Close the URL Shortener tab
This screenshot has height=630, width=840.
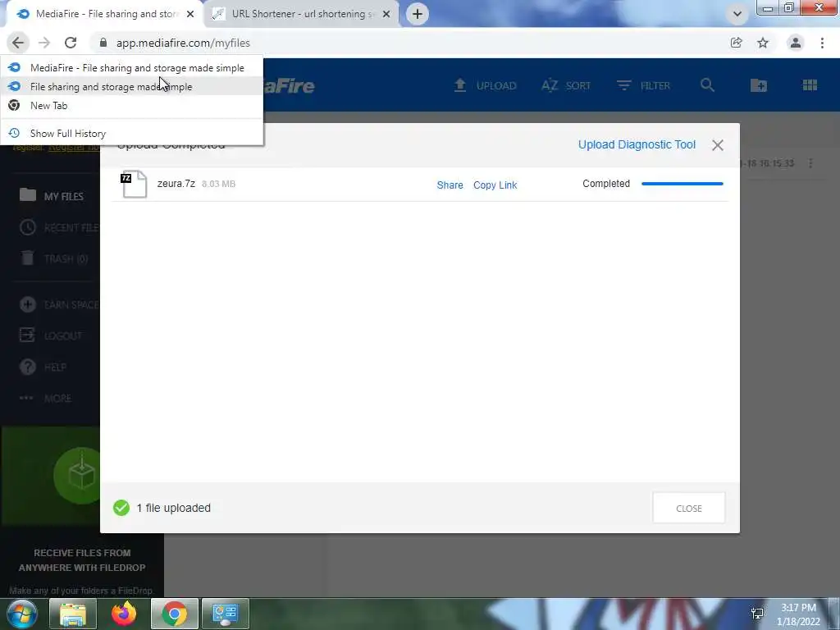[x=386, y=14]
